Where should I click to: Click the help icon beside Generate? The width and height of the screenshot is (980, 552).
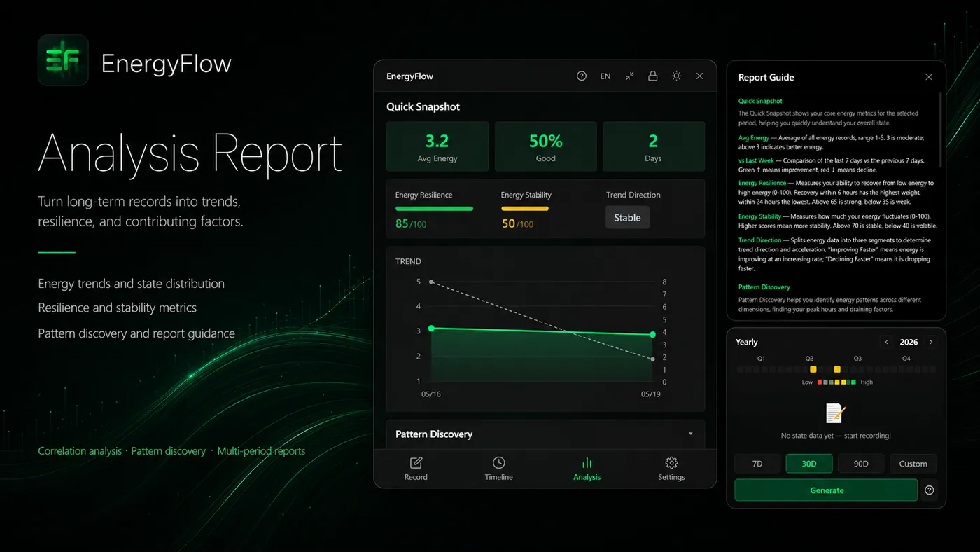[929, 490]
